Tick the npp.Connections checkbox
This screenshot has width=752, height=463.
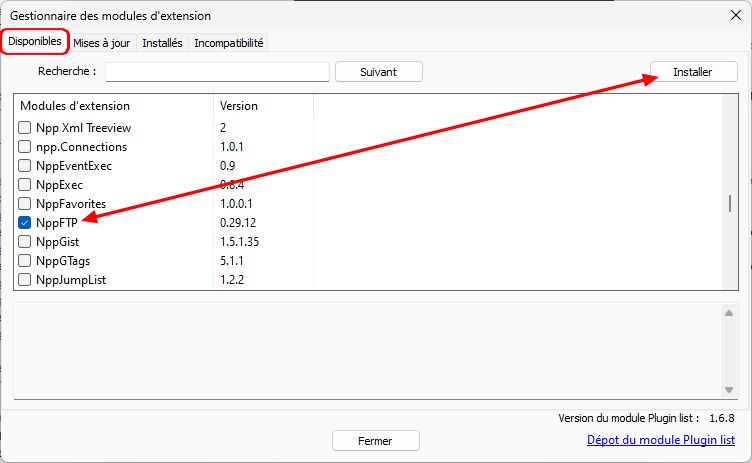point(24,146)
